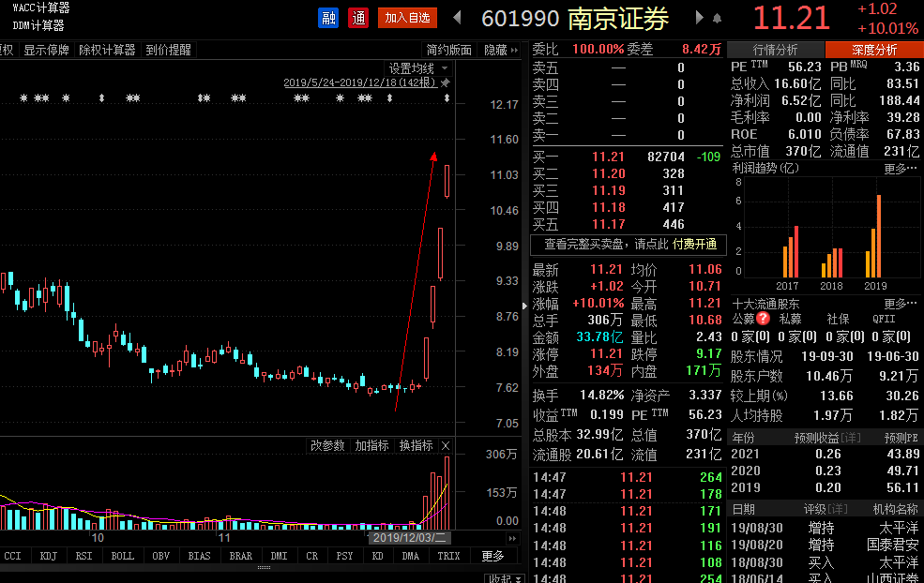Click 改参数 on indicator panel
The height and width of the screenshot is (583, 924).
[x=327, y=446]
